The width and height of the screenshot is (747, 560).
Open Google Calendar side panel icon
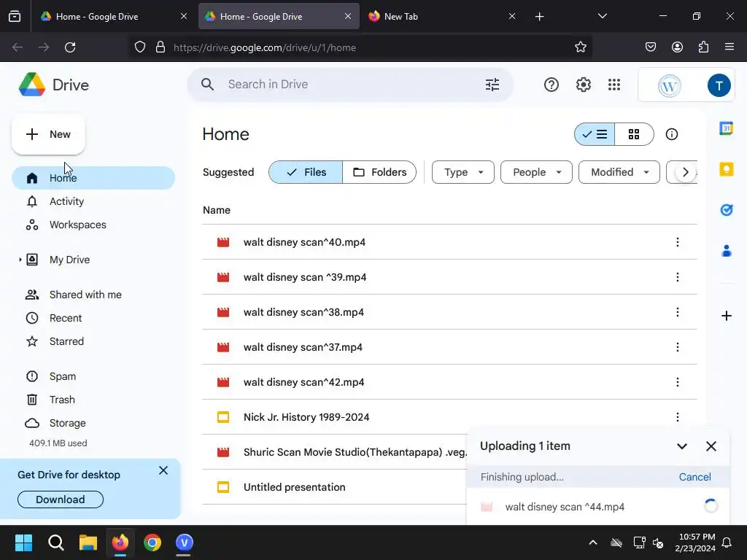click(726, 128)
